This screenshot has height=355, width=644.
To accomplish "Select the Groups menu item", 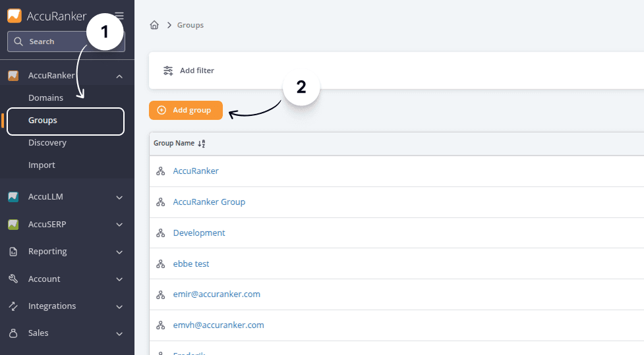I will click(66, 121).
